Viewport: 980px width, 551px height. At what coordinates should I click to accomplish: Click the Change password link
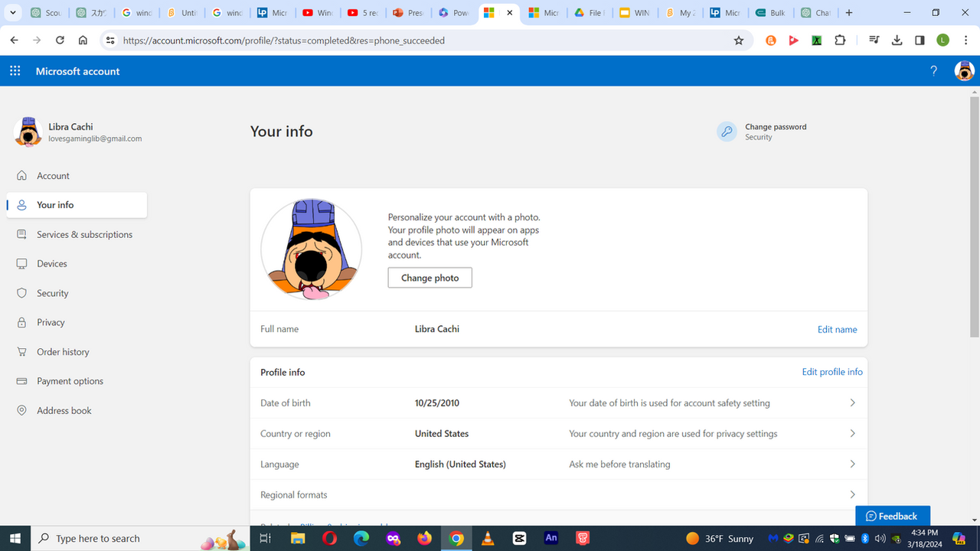point(776,127)
